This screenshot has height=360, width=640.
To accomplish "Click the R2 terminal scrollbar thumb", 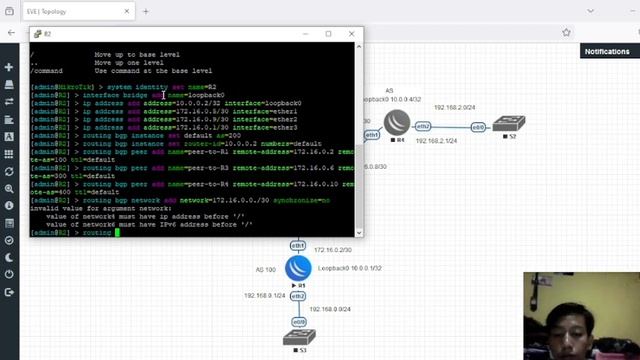I will (x=359, y=186).
